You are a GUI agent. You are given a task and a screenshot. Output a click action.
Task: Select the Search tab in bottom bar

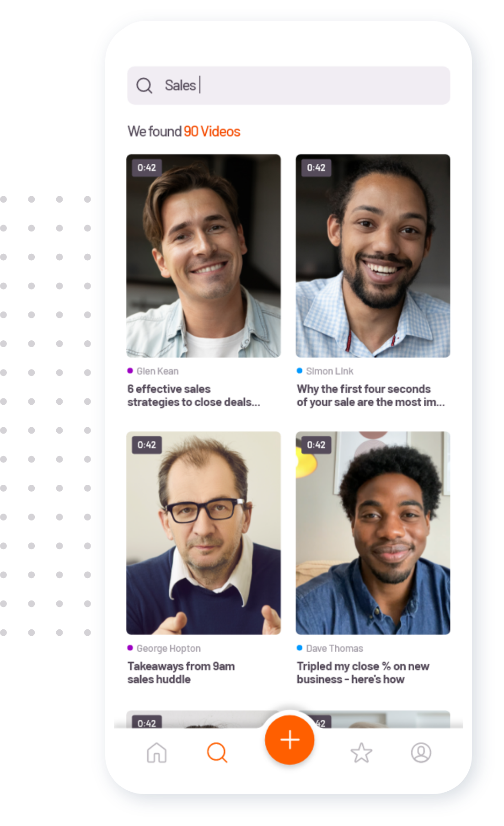pos(217,752)
